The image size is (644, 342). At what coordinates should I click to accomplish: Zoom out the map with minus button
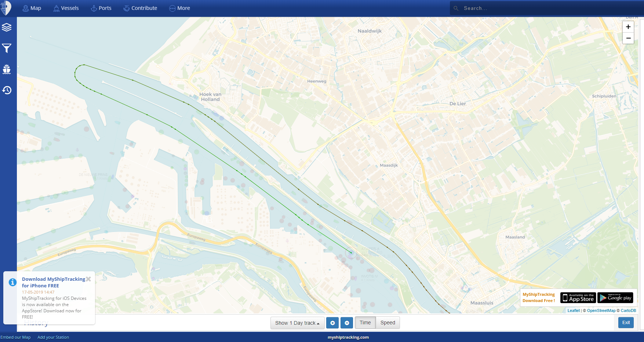[x=628, y=38]
